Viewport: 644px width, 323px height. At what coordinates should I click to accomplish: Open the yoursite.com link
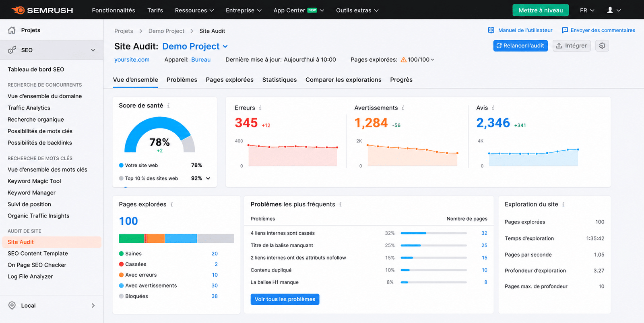(132, 60)
